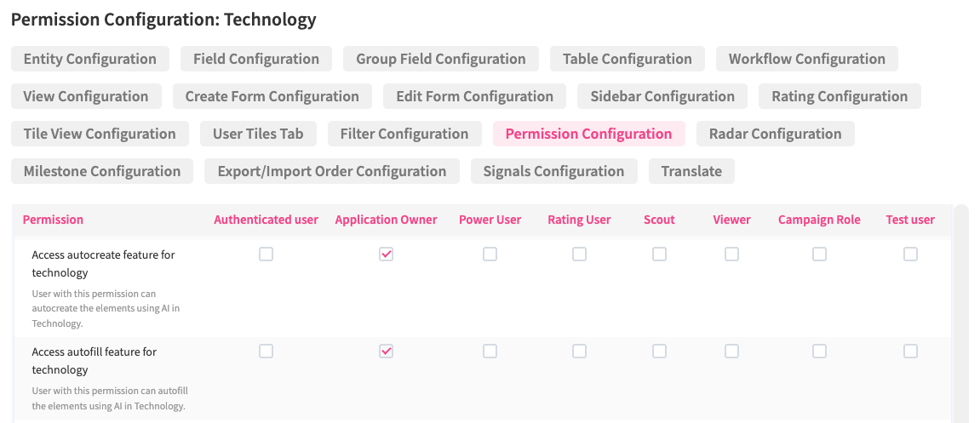Switch to Field Configuration tab
Viewport: 980px width, 423px height.
click(x=256, y=59)
